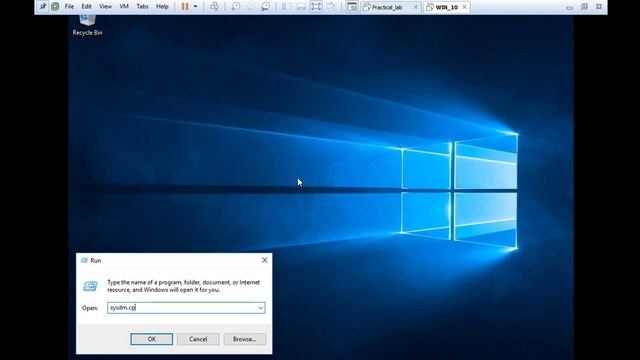Screen dimensions: 640x360
Task: Click the large Run program icon beside description
Action: click(x=90, y=286)
